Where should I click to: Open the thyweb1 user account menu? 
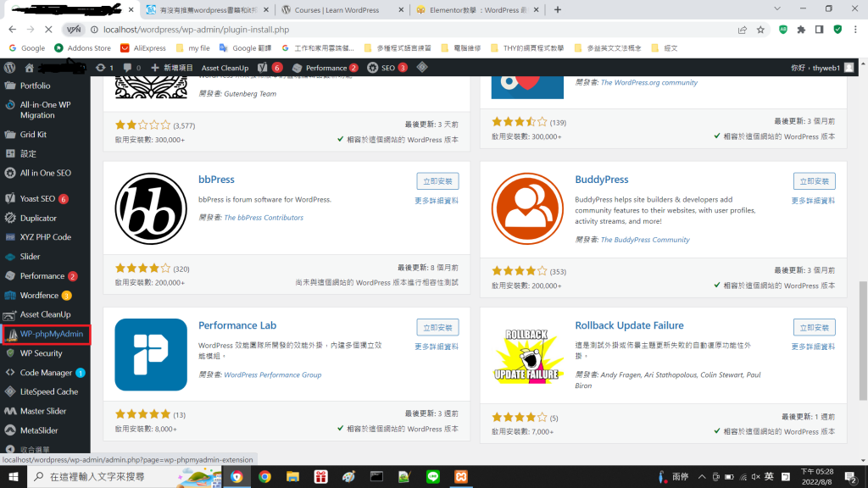[822, 68]
